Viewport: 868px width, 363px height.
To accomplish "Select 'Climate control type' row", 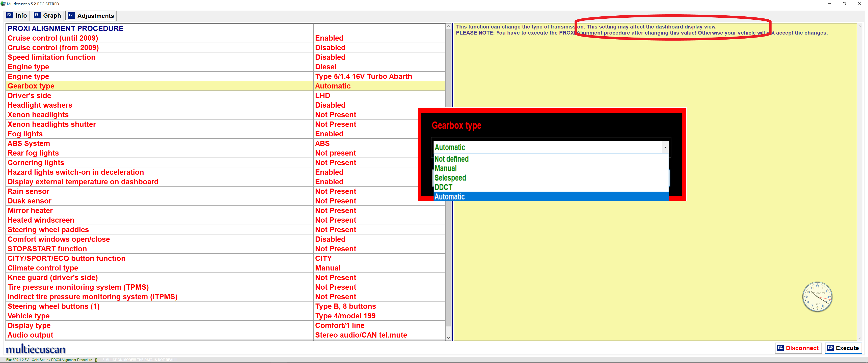I will [x=225, y=268].
